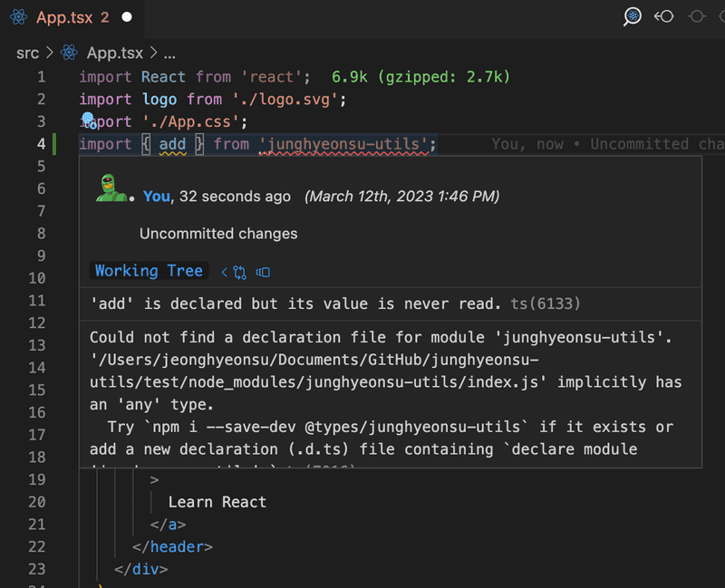725x588 pixels.
Task: Click the 'src' breadcrumb folder
Action: [27, 53]
